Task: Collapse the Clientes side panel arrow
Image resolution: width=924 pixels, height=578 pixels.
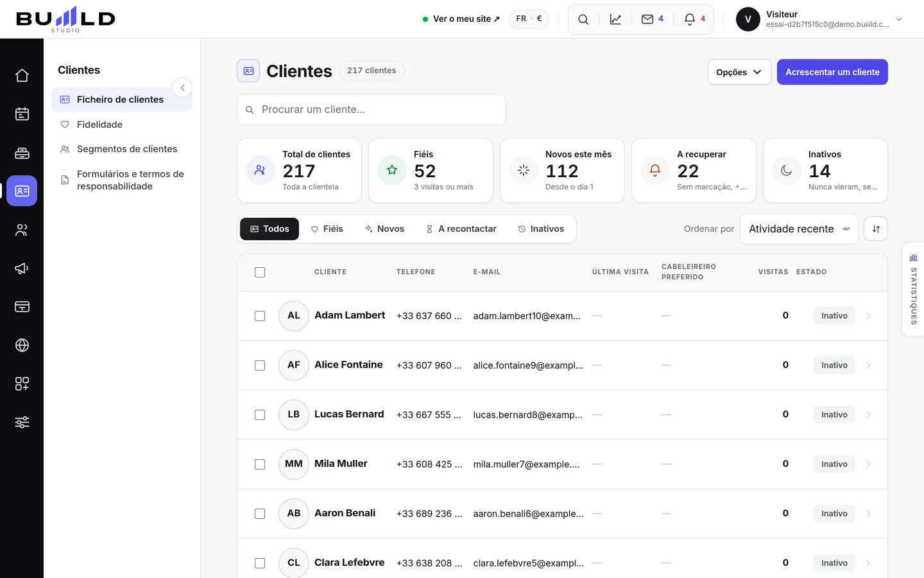Action: coord(182,87)
